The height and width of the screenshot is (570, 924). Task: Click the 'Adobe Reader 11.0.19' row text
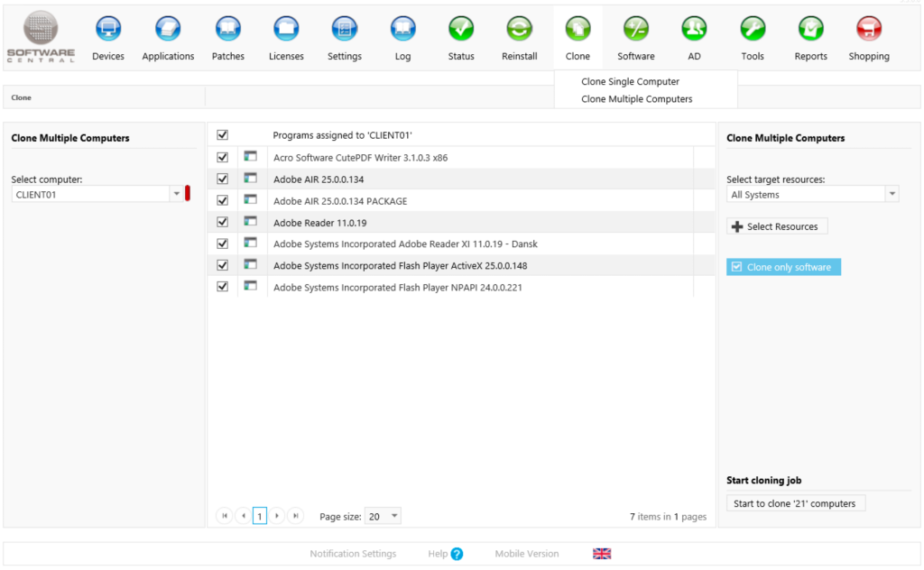[x=320, y=223]
